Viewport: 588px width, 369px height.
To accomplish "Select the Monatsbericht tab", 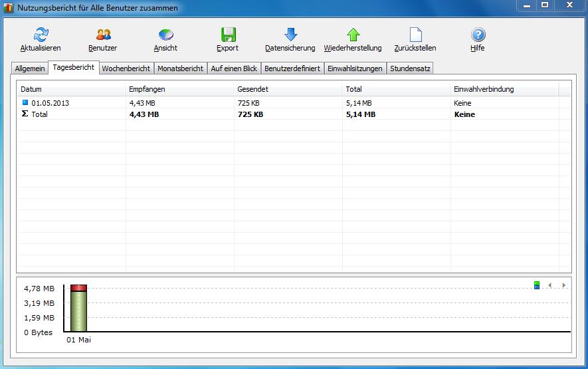I will (x=180, y=68).
